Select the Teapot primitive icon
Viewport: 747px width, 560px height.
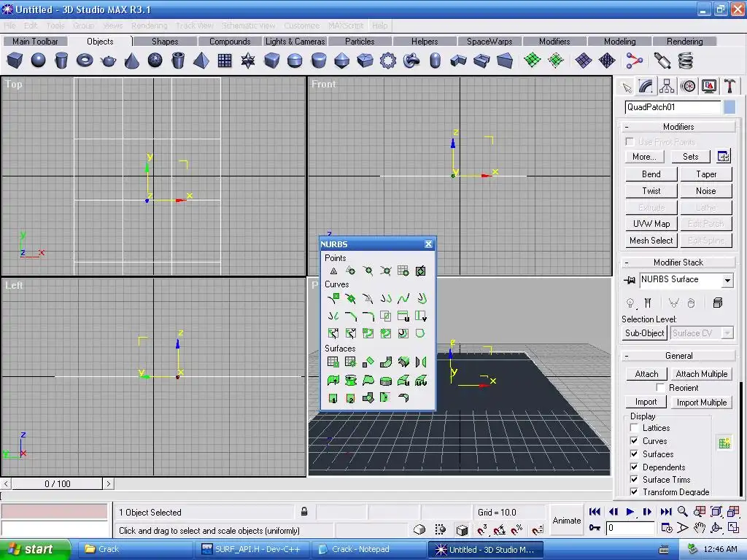coord(108,61)
